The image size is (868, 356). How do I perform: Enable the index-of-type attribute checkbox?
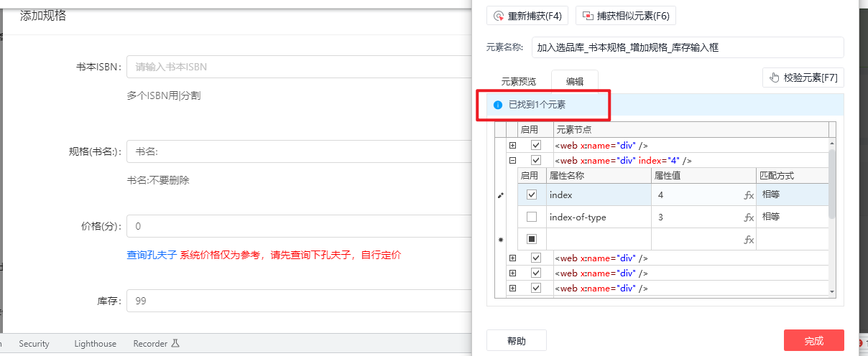click(532, 217)
